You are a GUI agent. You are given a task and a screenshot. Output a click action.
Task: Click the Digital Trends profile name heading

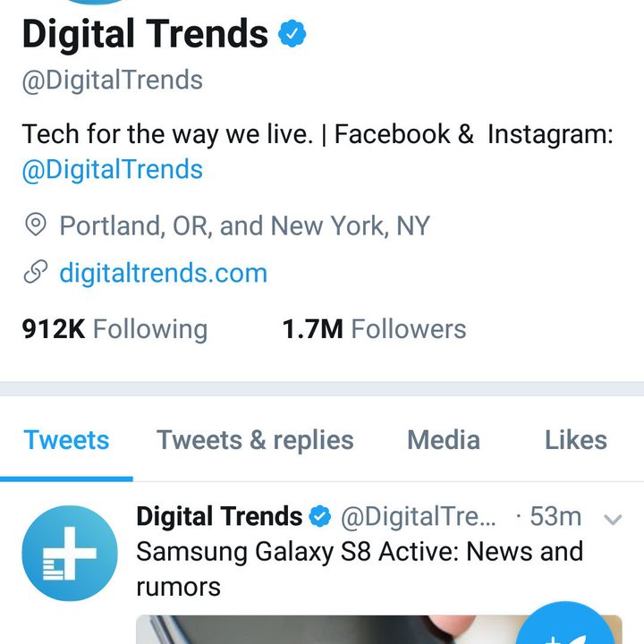pos(145,35)
